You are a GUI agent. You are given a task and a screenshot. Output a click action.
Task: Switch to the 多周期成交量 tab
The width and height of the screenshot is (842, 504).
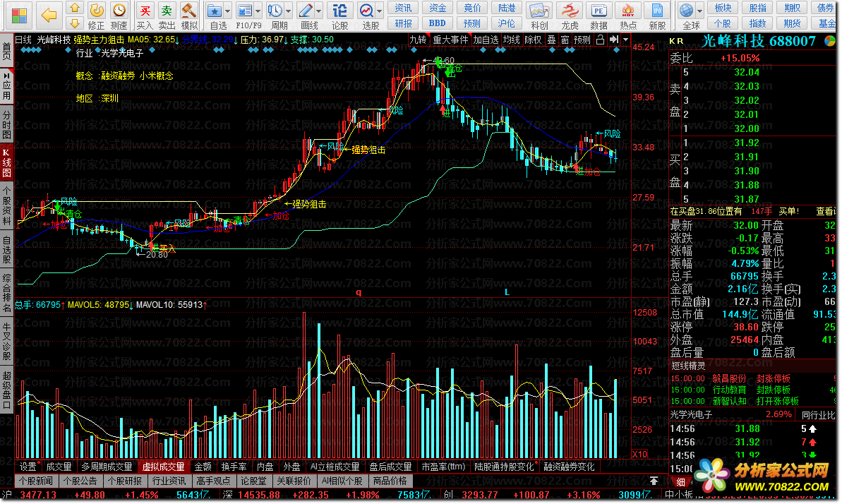[x=107, y=467]
